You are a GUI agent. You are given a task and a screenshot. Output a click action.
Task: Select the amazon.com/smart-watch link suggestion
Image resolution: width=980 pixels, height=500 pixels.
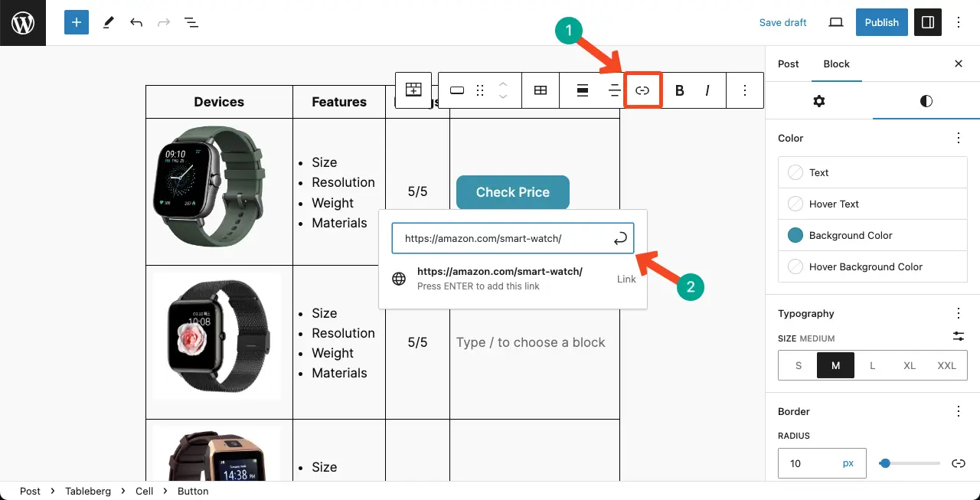click(513, 279)
